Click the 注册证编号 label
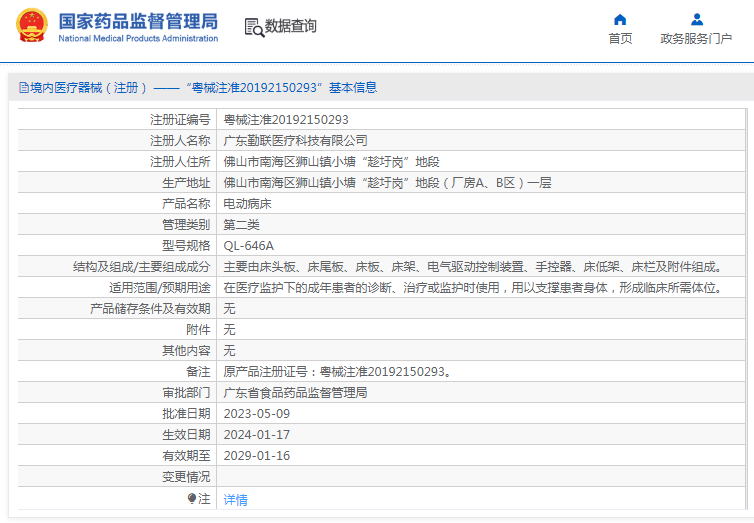The width and height of the screenshot is (754, 523). [180, 120]
